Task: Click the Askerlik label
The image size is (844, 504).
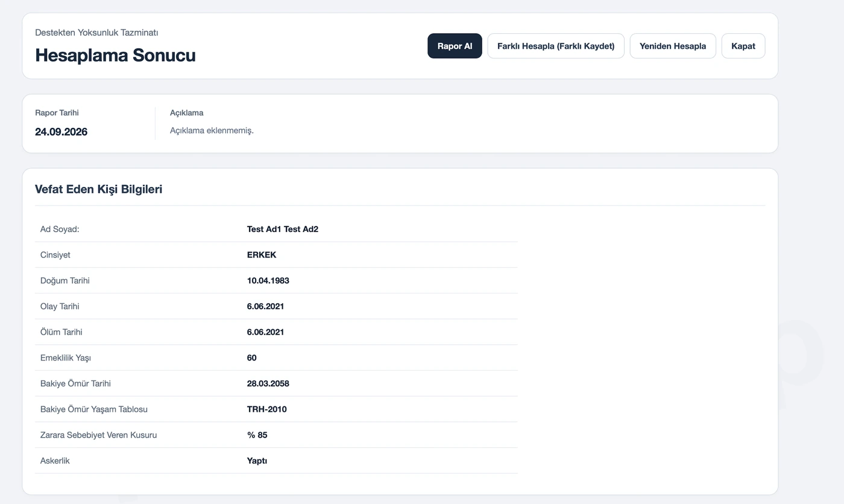Action: point(55,461)
